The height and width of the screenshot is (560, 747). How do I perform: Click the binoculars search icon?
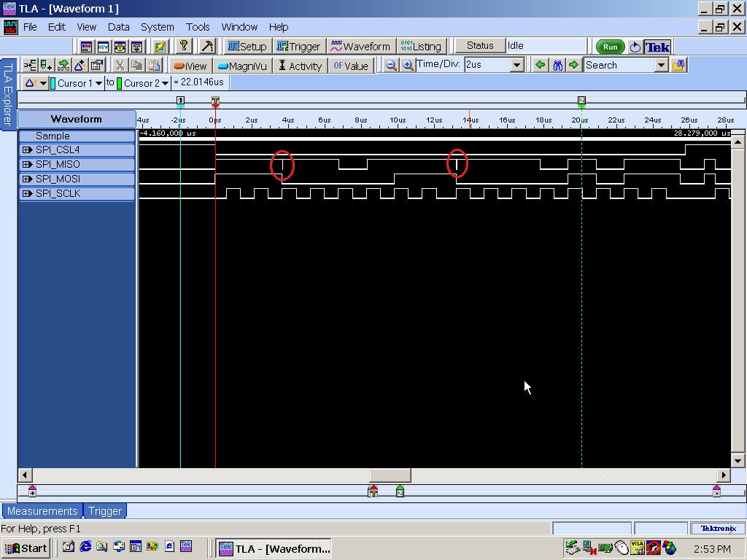click(557, 65)
